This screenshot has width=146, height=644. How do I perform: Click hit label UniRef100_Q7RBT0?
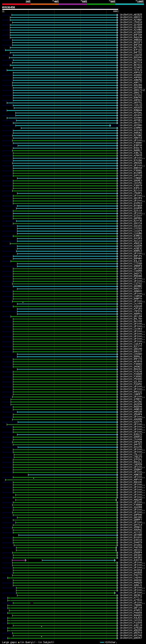click(131, 399)
